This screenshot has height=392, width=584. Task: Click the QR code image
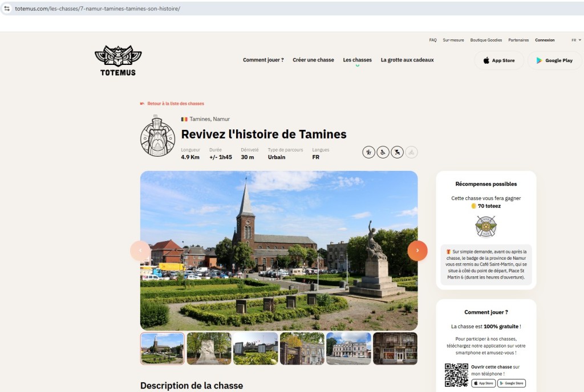(x=456, y=374)
